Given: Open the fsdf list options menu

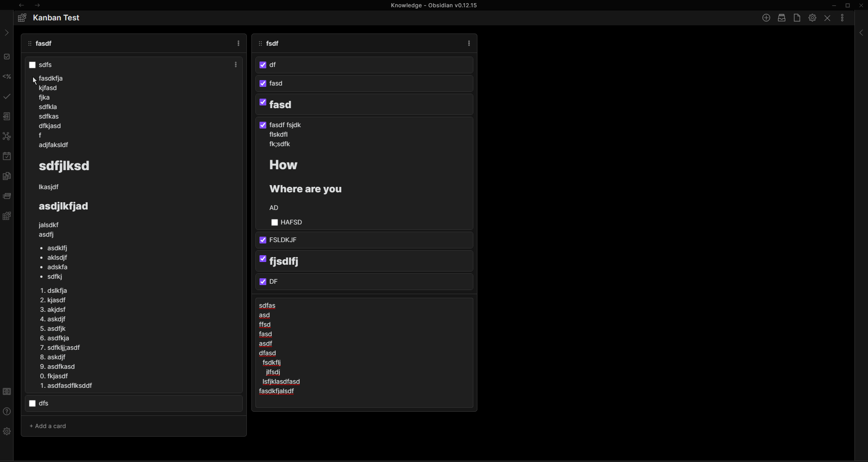Looking at the screenshot, I should tap(469, 43).
